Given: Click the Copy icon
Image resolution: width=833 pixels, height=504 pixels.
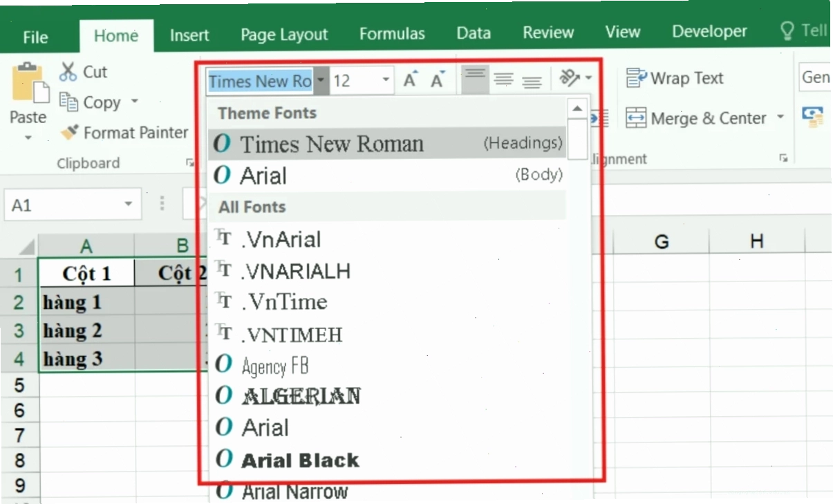Looking at the screenshot, I should [68, 102].
